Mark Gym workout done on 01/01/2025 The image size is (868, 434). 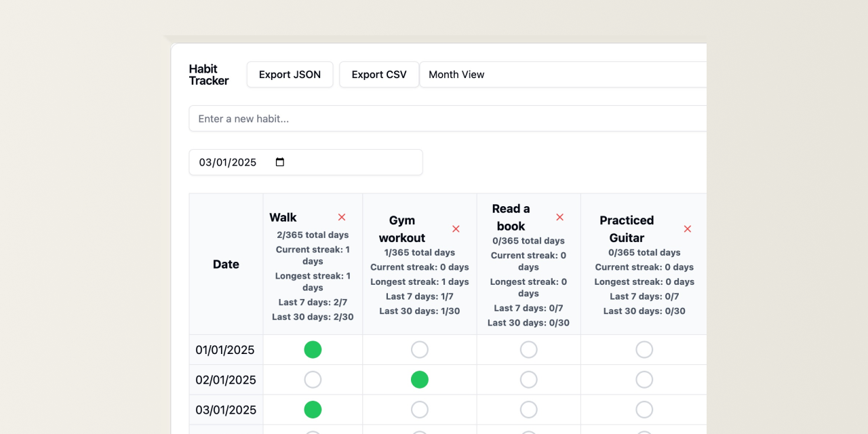tap(420, 350)
